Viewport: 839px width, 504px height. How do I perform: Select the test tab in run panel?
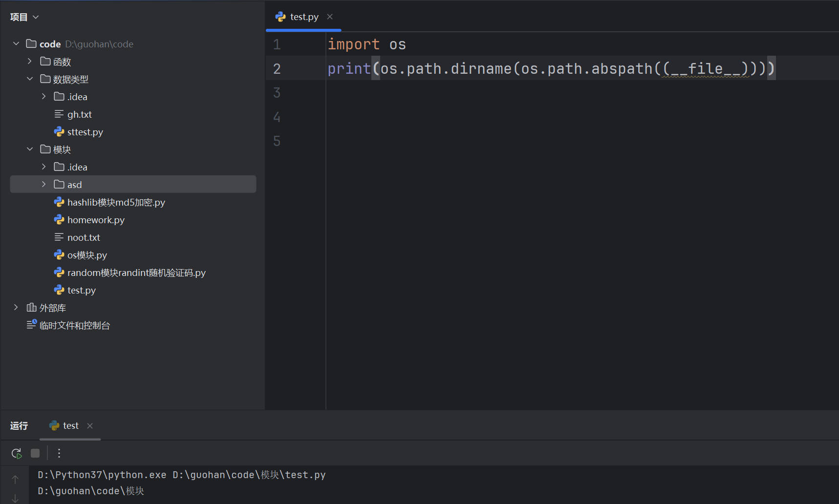pos(70,426)
